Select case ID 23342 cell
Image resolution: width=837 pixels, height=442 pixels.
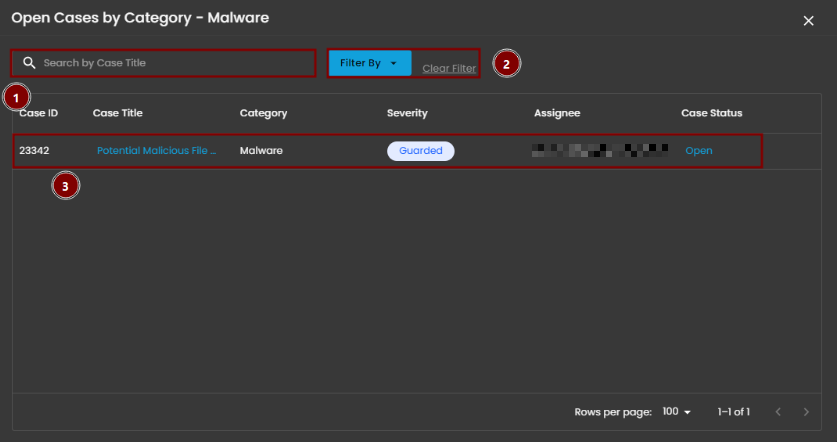35,151
